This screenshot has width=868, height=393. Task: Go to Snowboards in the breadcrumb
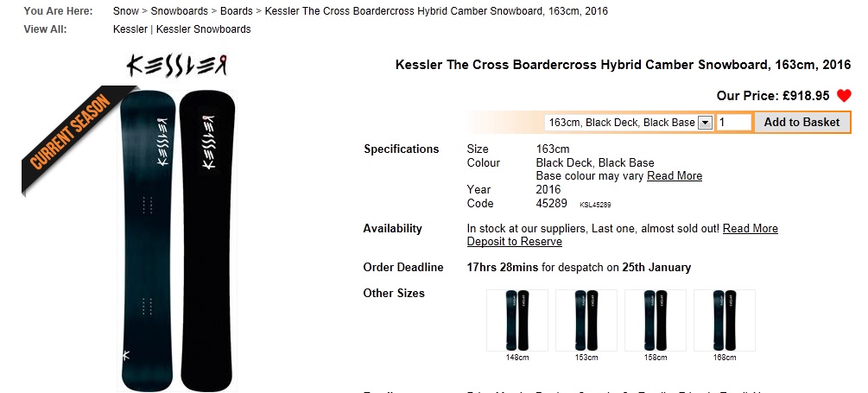pyautogui.click(x=180, y=11)
